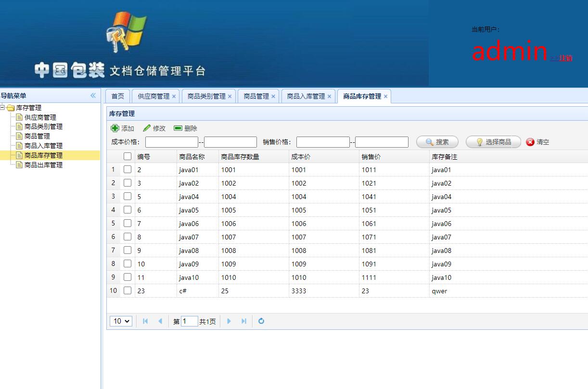Image resolution: width=588 pixels, height=389 pixels.
Task: Collapse the 库存管理 tree node
Action: pyautogui.click(x=4, y=107)
